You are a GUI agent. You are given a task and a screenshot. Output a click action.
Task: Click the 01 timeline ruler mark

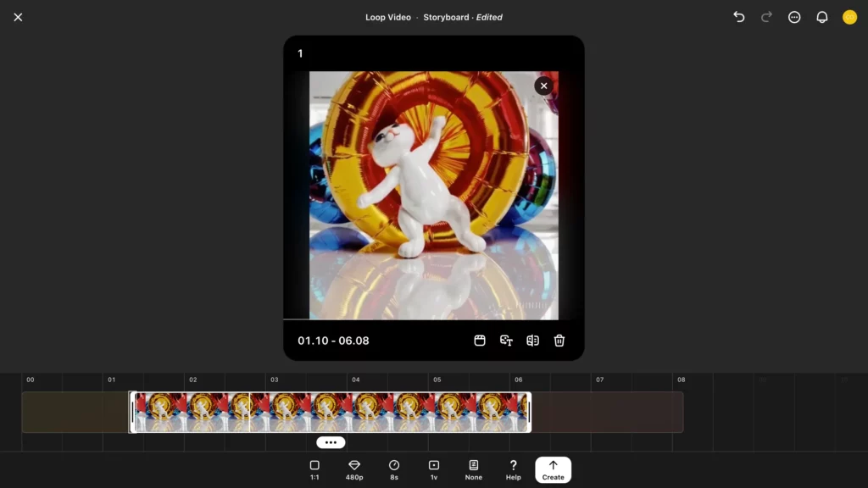(112, 380)
